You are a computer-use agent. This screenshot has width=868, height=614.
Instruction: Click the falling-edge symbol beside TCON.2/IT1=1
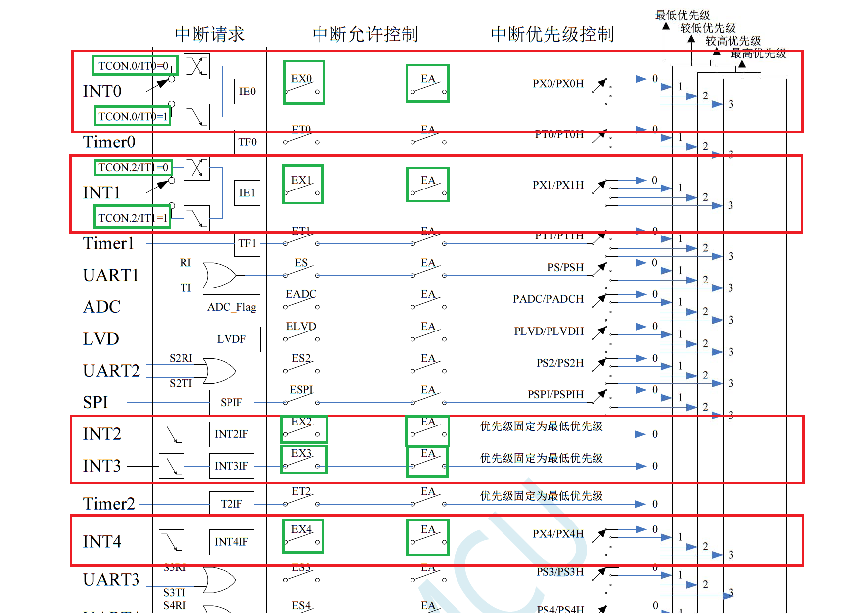[x=197, y=218]
